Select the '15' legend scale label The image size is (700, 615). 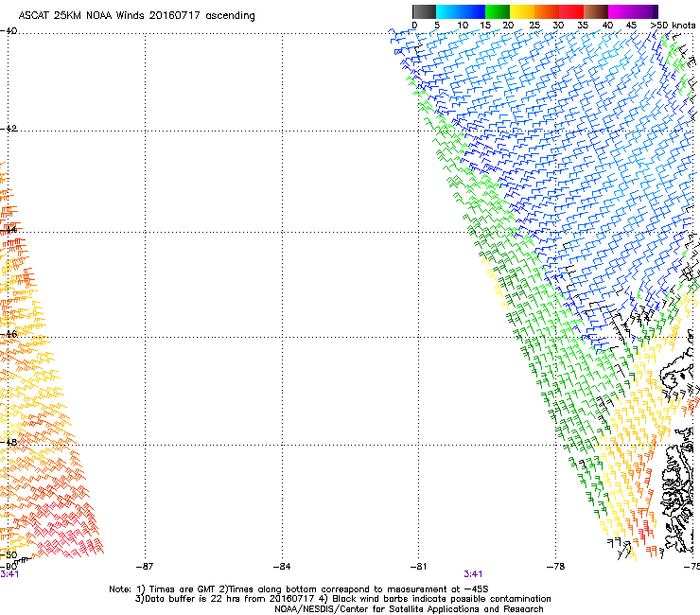[x=485, y=26]
